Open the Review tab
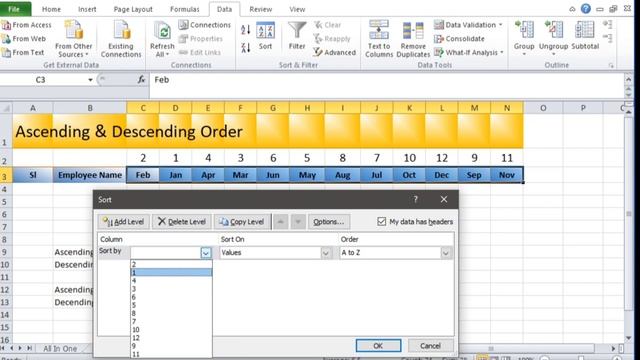The width and height of the screenshot is (640, 360). click(260, 9)
